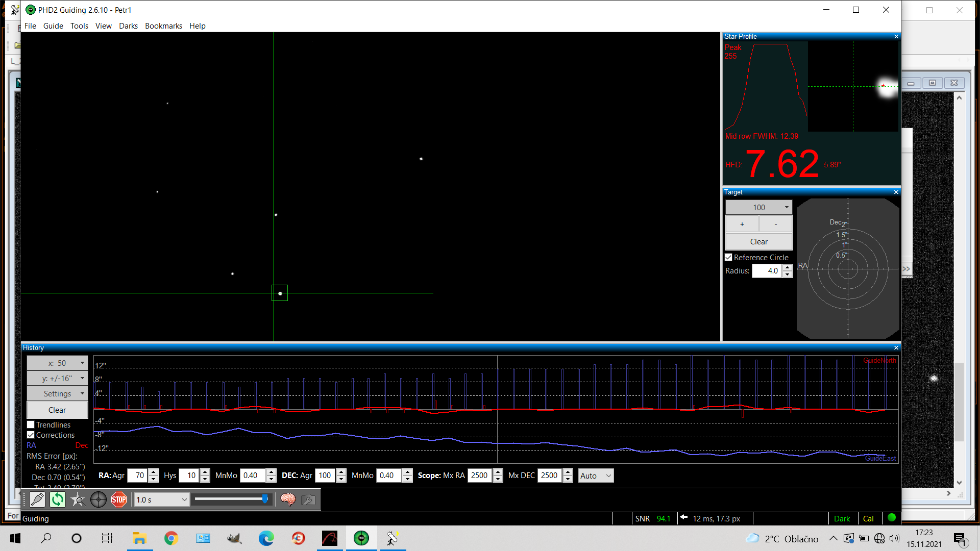Click the PHD2 taskbar icon
Screen dimensions: 980x551
[x=361, y=538]
